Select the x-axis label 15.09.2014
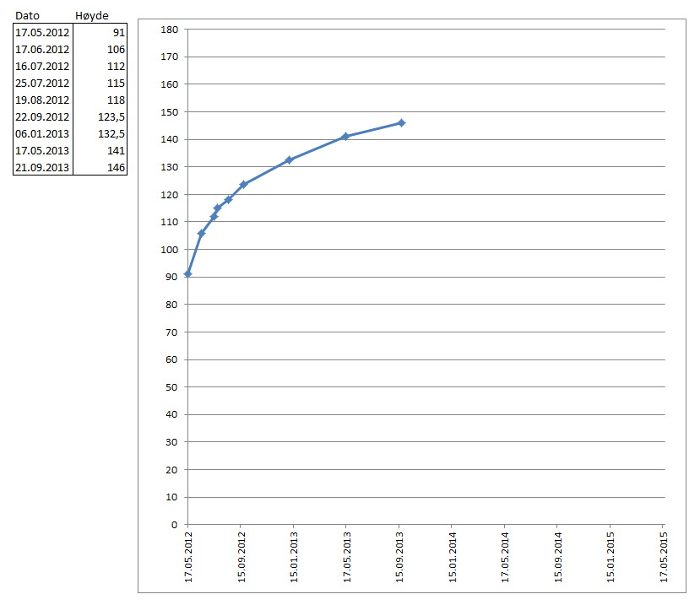 coord(558,557)
